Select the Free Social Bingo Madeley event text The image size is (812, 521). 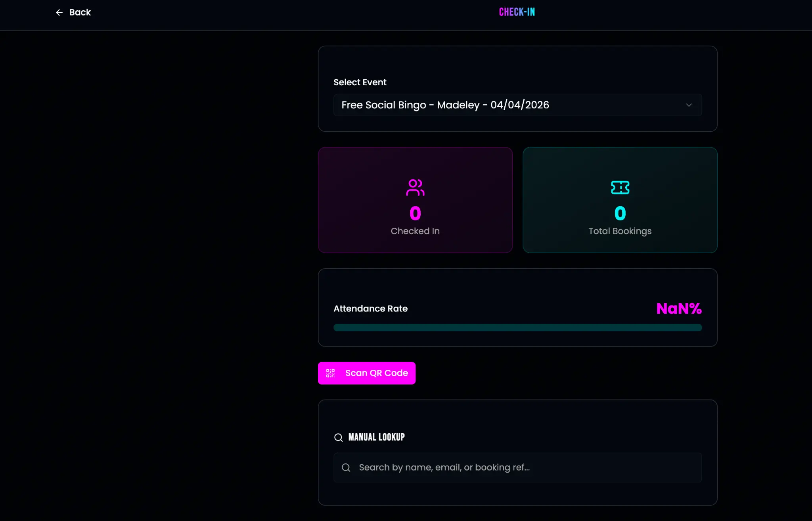[x=445, y=105]
